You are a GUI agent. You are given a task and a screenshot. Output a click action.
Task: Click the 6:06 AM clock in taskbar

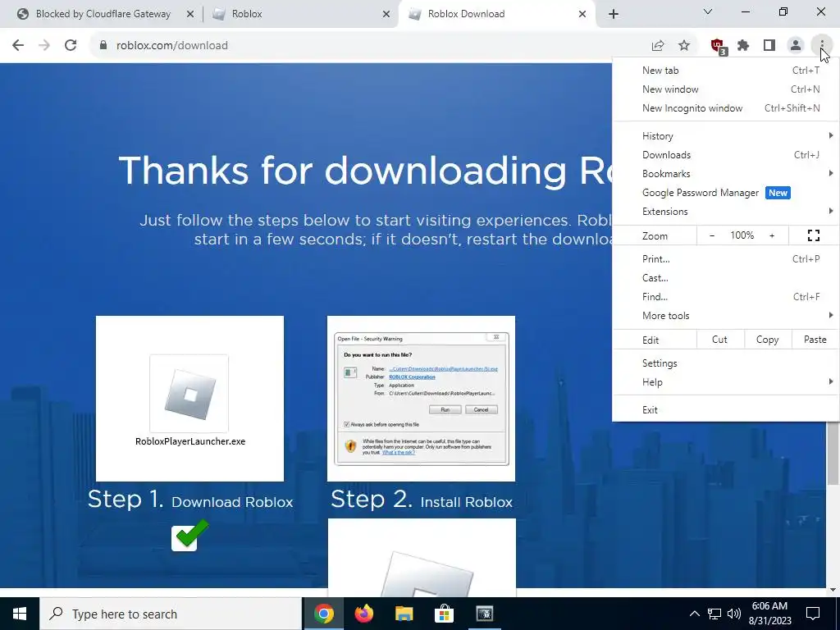coord(771,614)
